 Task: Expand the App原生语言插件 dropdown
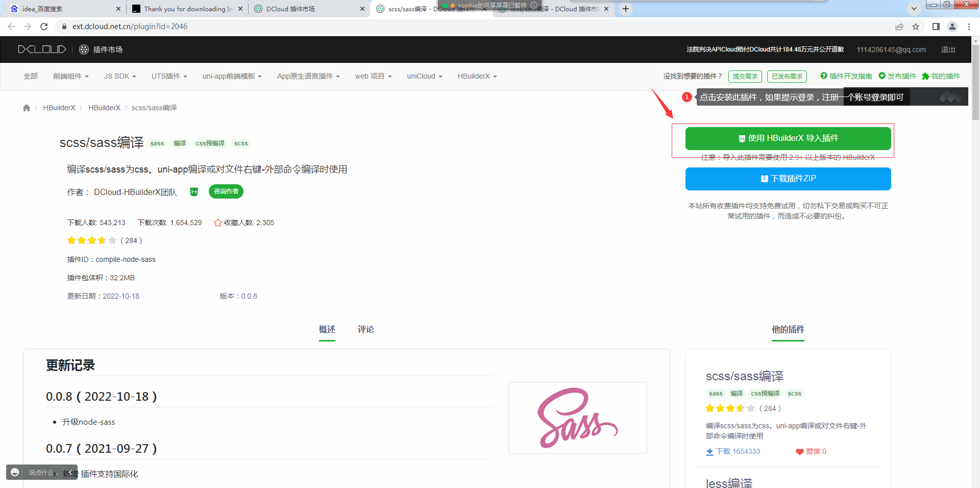coord(308,76)
